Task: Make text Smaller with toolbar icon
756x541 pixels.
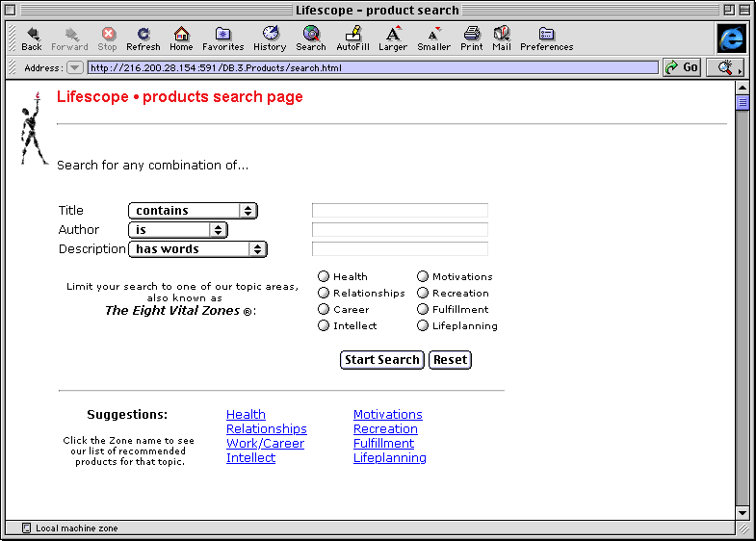Action: 434,39
